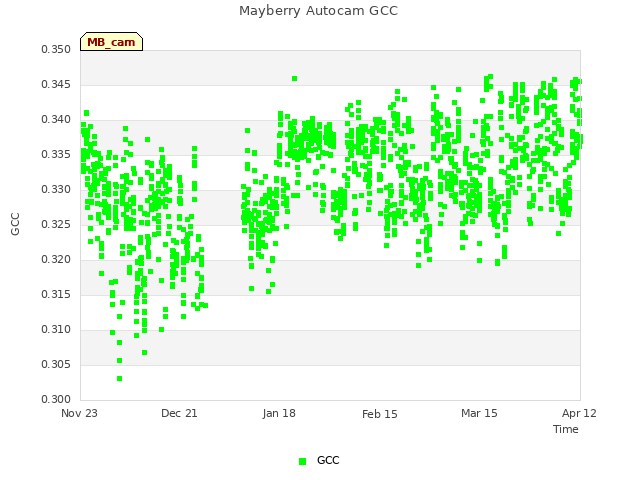Click the 0.300 y-axis label

(56, 399)
